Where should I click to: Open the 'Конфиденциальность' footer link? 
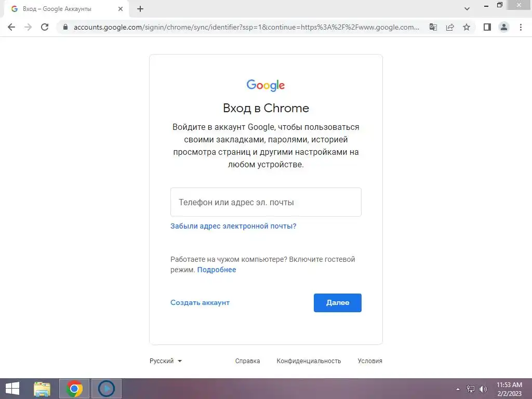coord(309,361)
